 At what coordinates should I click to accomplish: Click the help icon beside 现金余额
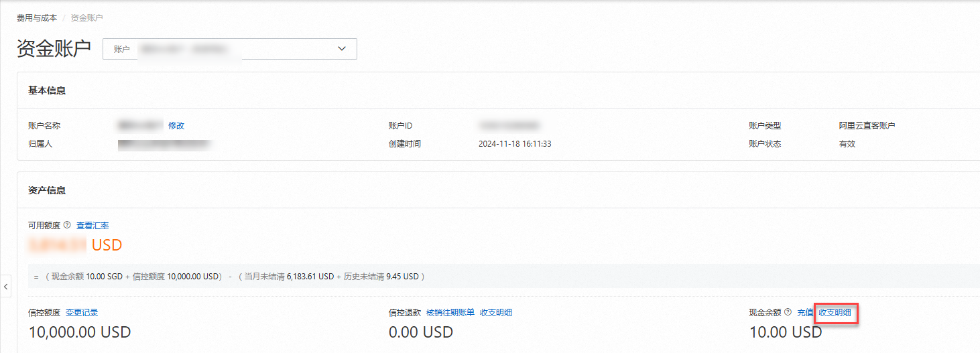[788, 312]
